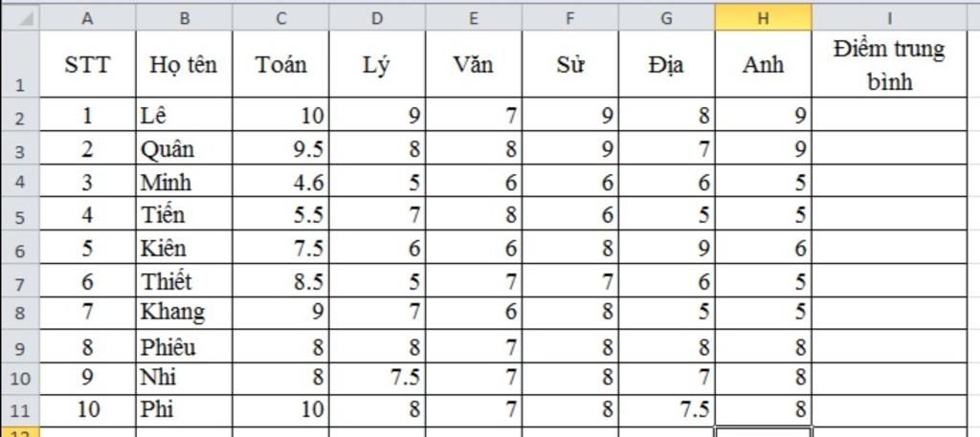Select Quân's Toán score 9.5
Image resolution: width=980 pixels, height=437 pixels.
point(281,149)
